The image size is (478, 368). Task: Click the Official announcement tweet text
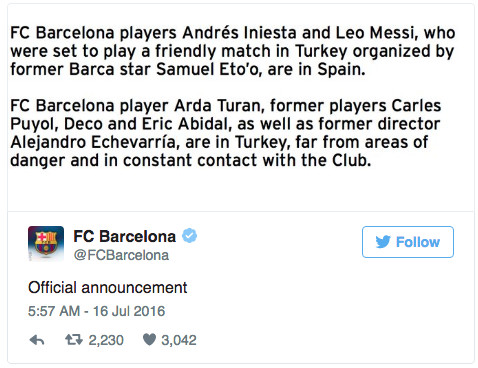click(108, 288)
